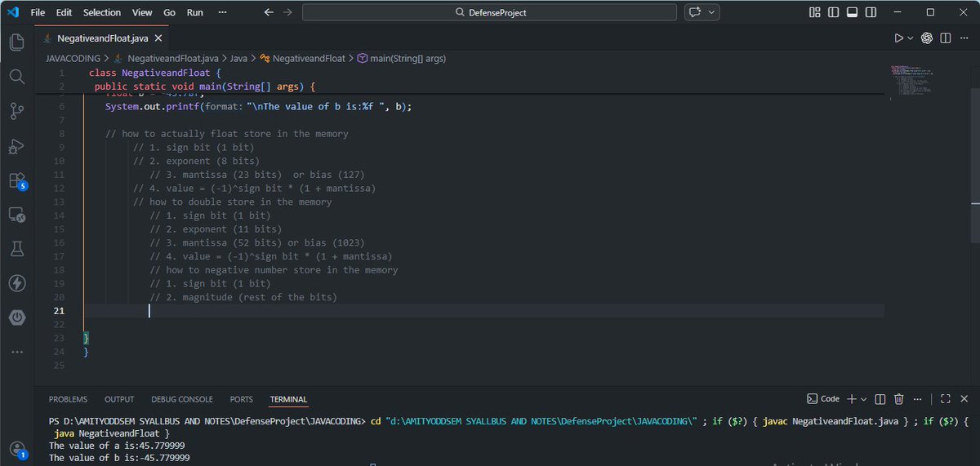Viewport: 980px width, 466px height.
Task: Split the editor to the right
Action: (946, 38)
